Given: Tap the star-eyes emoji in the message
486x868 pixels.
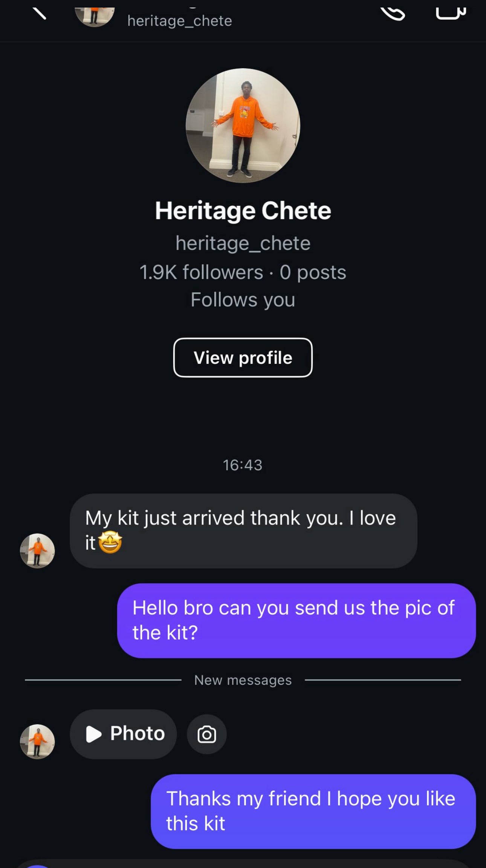Looking at the screenshot, I should (110, 543).
